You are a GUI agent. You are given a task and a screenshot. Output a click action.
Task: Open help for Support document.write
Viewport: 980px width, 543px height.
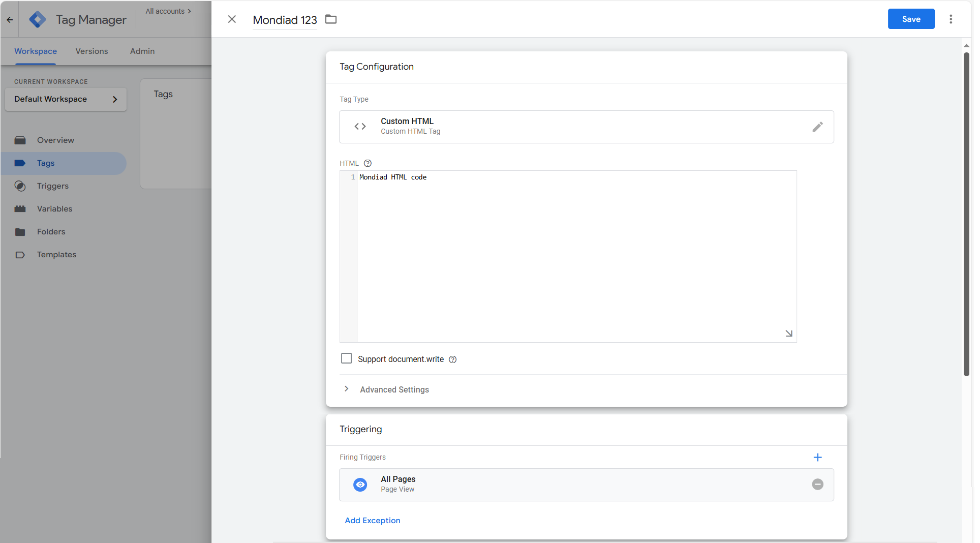click(452, 359)
